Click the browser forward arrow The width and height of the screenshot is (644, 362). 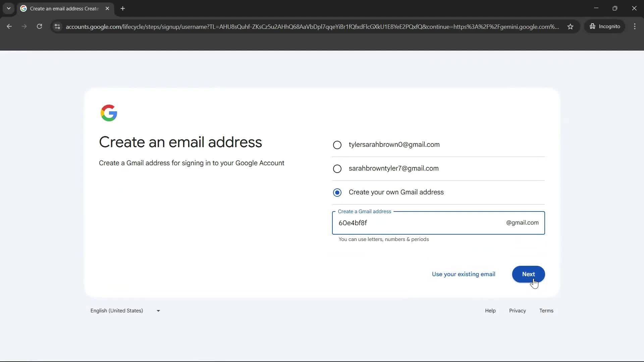24,26
